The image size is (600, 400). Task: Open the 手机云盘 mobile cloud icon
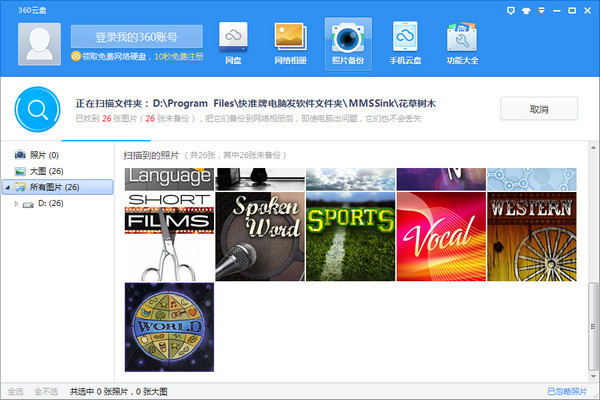(x=404, y=43)
